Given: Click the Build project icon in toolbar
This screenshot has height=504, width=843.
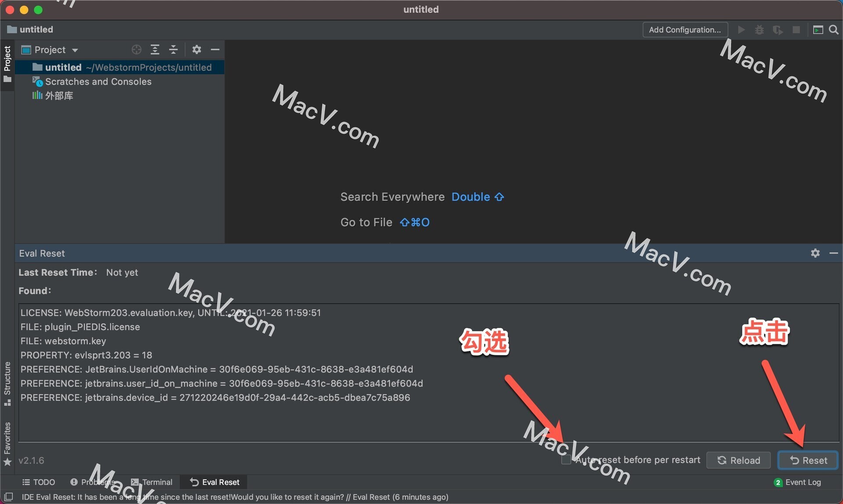Looking at the screenshot, I should 777,29.
